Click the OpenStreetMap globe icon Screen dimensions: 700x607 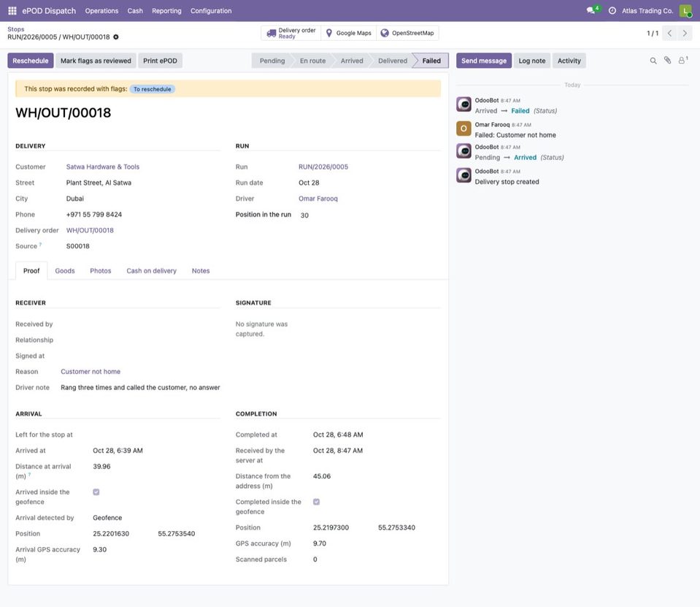[385, 33]
